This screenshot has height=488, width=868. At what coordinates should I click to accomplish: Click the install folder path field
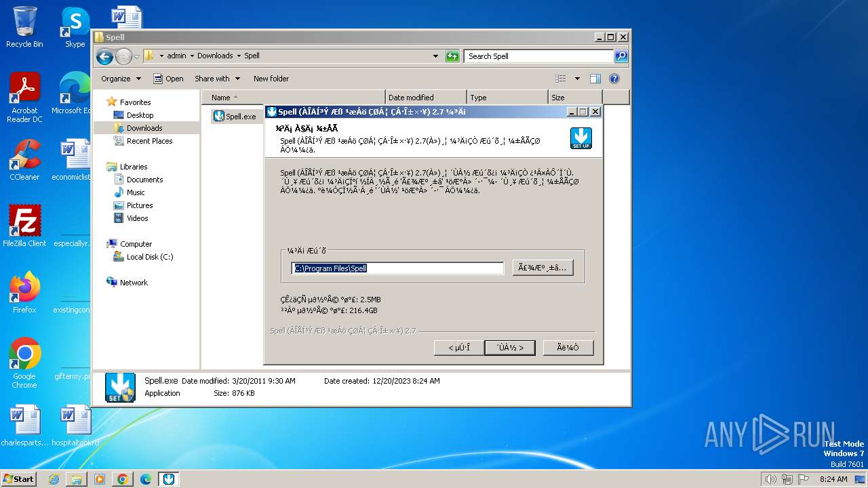pos(398,268)
